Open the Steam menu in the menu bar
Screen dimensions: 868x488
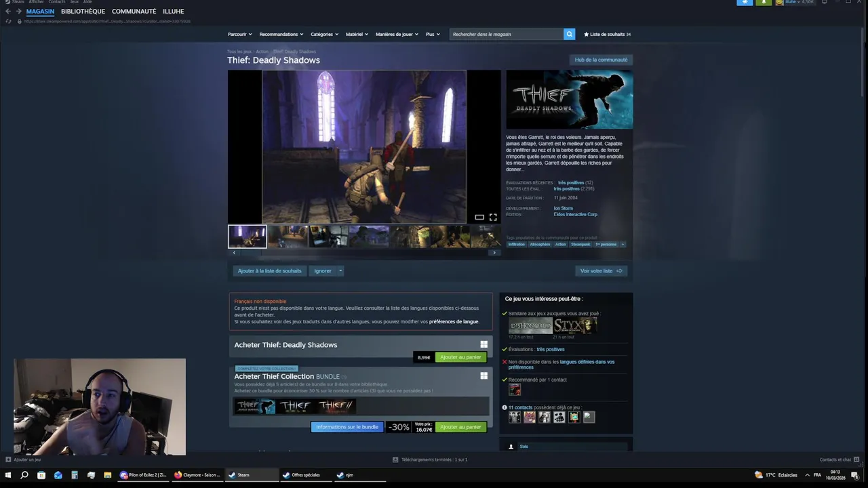[18, 2]
